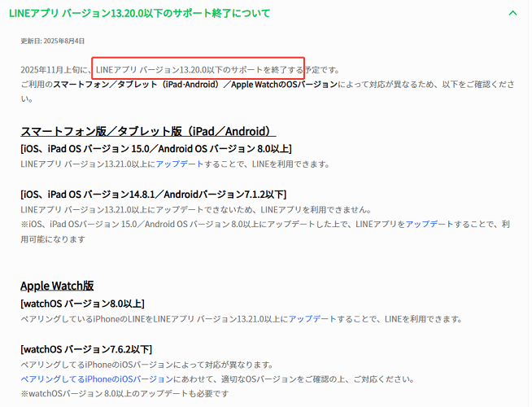Viewport: 532px width, 407px height.
Task: Select the Apple Watch版 heading
Action: click(x=57, y=286)
